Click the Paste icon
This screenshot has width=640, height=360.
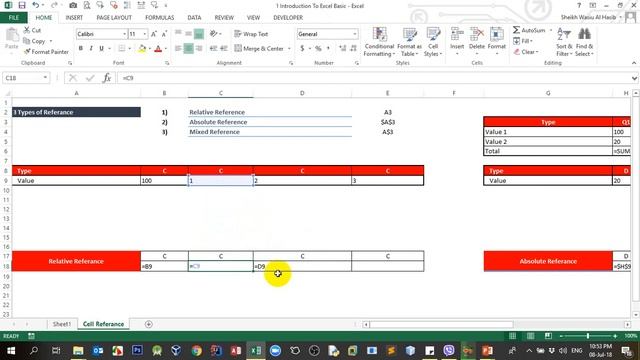coord(11,35)
